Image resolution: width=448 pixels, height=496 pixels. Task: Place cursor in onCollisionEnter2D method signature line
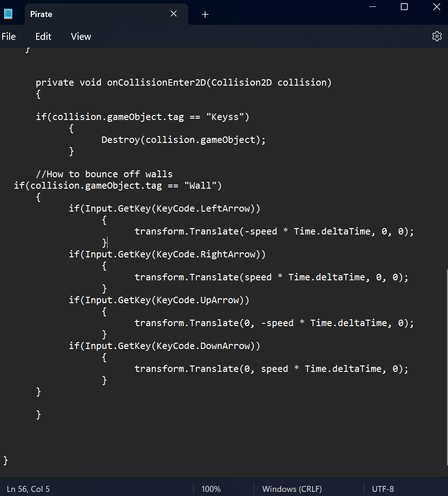point(184,82)
